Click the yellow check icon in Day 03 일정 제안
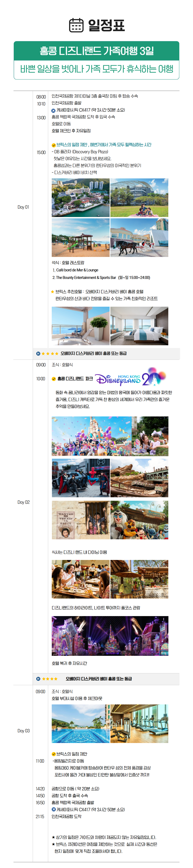193x868 pixels. click(x=53, y=754)
